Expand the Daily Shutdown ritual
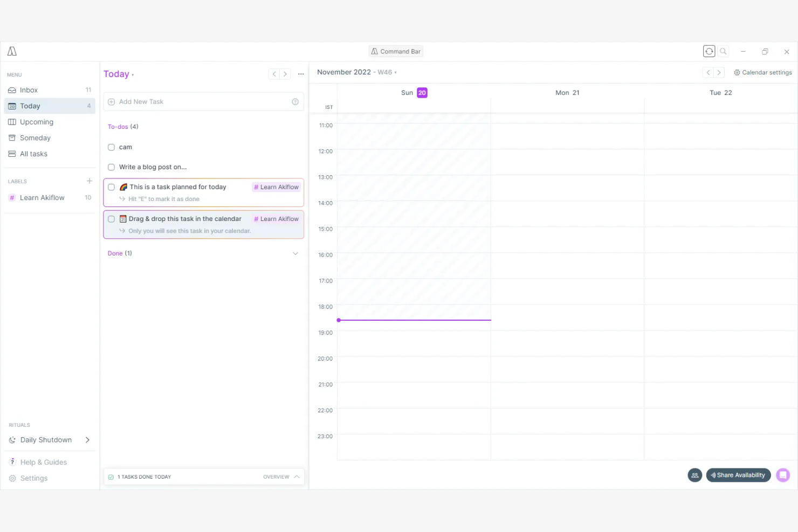The image size is (798, 532). click(x=87, y=440)
